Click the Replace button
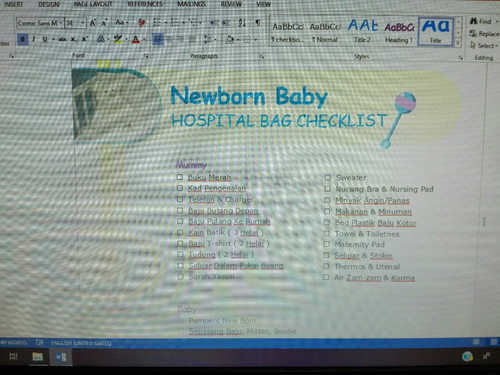The width and height of the screenshot is (500, 375). click(x=484, y=34)
